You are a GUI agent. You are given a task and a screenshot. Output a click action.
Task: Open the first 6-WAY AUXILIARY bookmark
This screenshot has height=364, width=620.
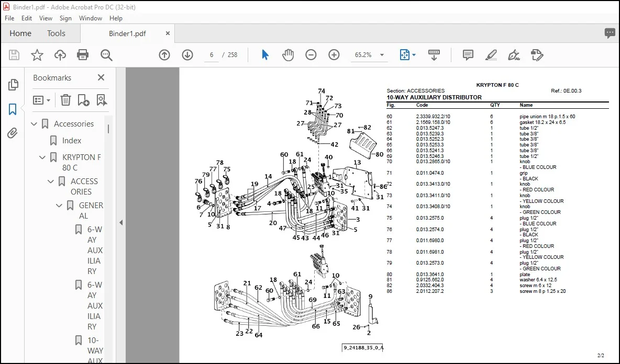click(95, 251)
